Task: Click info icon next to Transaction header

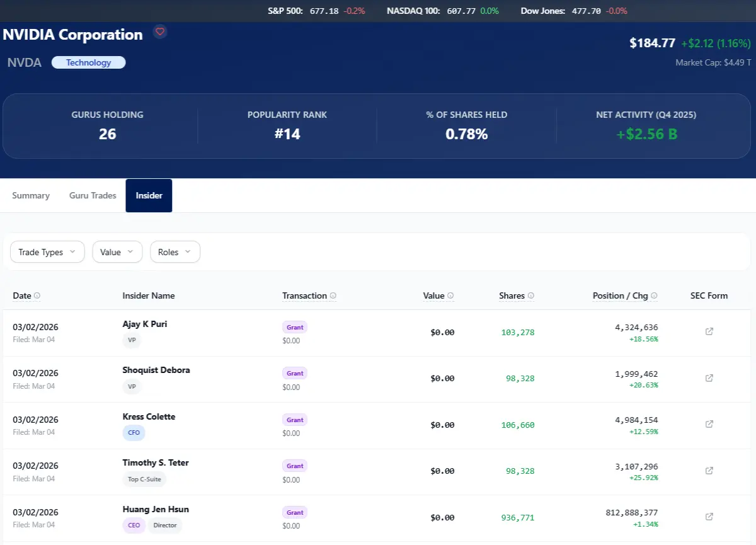Action: 333,295
